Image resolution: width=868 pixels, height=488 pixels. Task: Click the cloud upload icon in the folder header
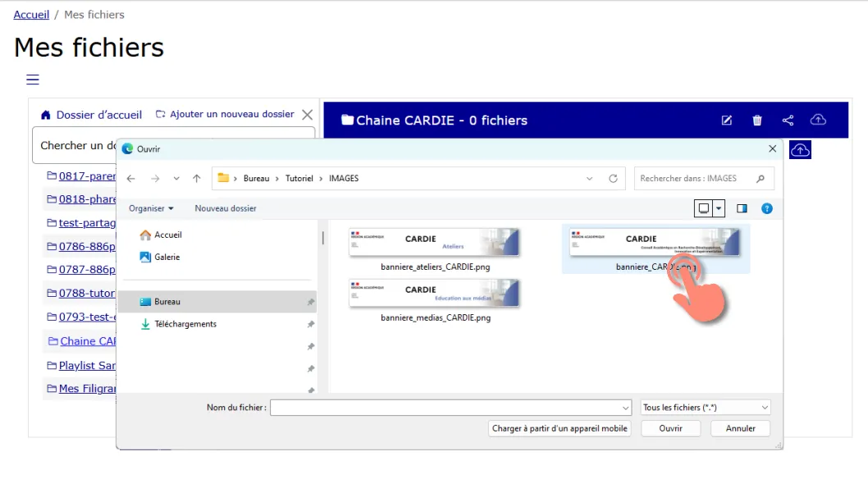818,120
